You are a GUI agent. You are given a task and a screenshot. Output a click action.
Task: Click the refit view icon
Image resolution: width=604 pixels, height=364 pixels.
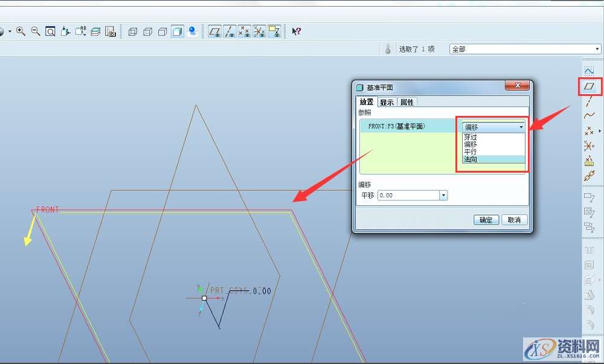pyautogui.click(x=50, y=31)
